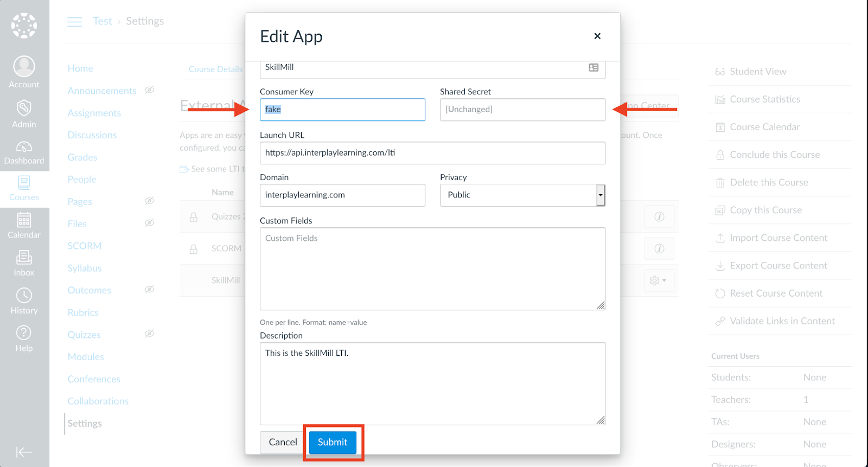868x467 pixels.
Task: Click the Export Course Content download icon
Action: [x=720, y=266]
